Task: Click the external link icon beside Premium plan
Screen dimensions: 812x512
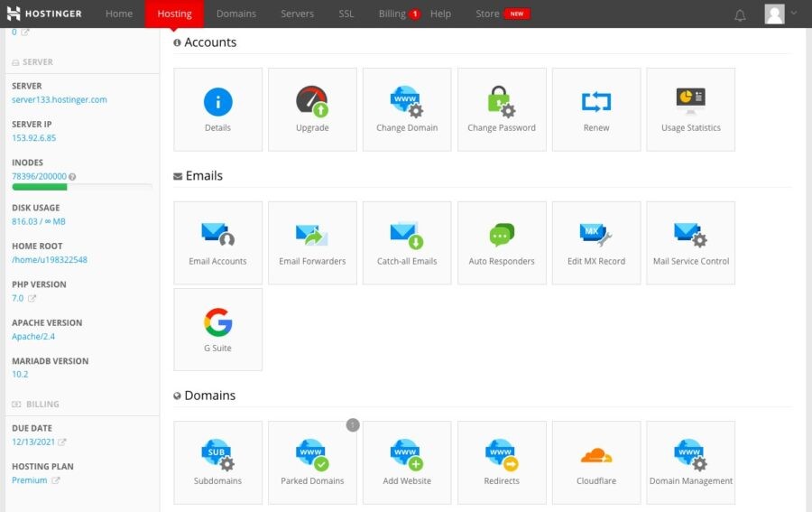Action: click(x=55, y=480)
